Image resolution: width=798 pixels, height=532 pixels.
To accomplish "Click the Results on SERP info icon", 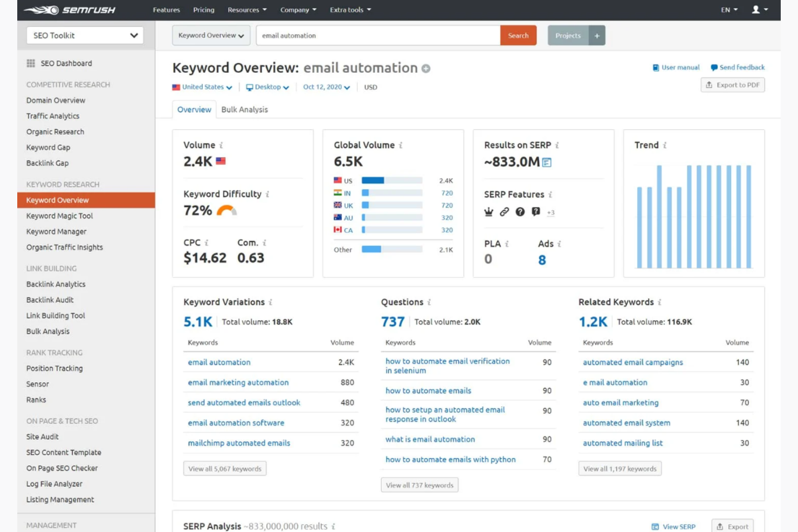I will click(557, 146).
